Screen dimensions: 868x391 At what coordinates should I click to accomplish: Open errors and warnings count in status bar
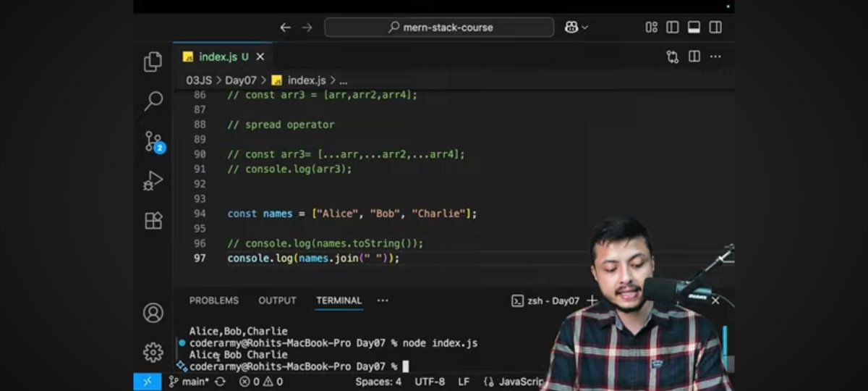coord(261,382)
